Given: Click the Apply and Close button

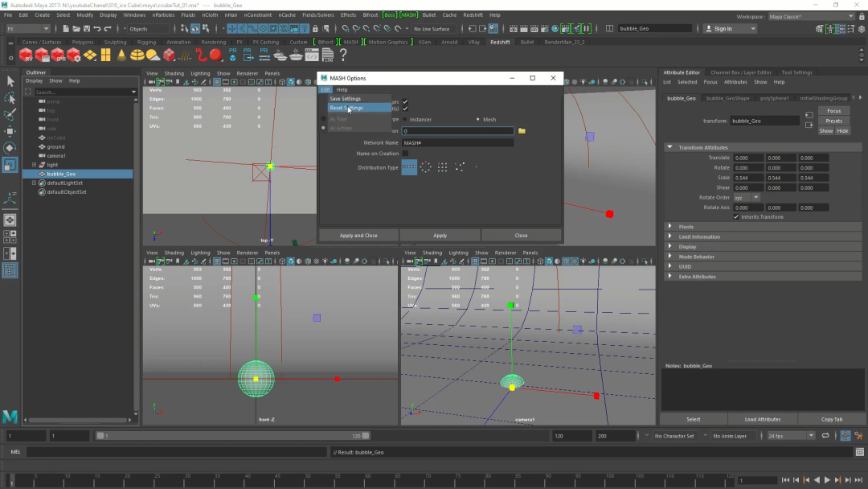Looking at the screenshot, I should tap(358, 236).
